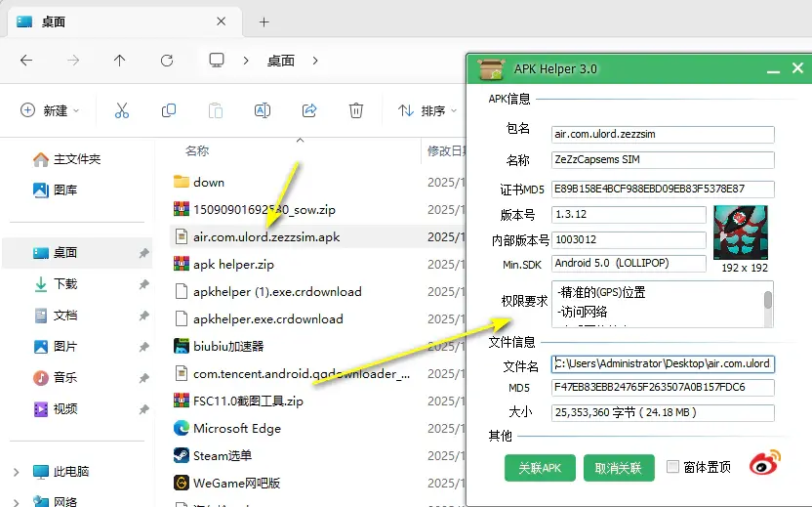Viewport: 812px width, 507px height.
Task: Go up one folder level
Action: pyautogui.click(x=120, y=61)
